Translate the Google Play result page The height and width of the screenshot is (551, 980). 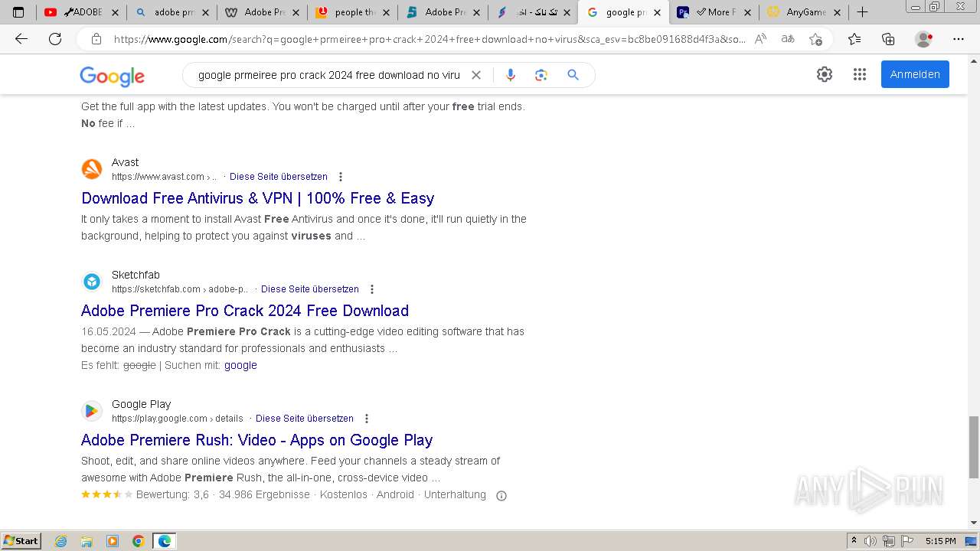pos(305,419)
